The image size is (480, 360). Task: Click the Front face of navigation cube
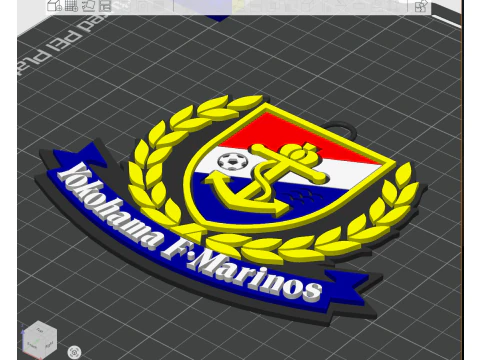click(x=33, y=345)
